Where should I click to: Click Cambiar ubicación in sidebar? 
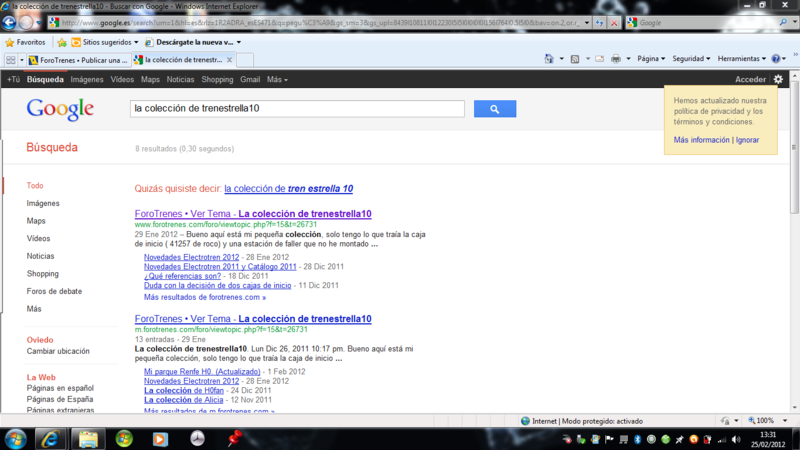click(58, 351)
